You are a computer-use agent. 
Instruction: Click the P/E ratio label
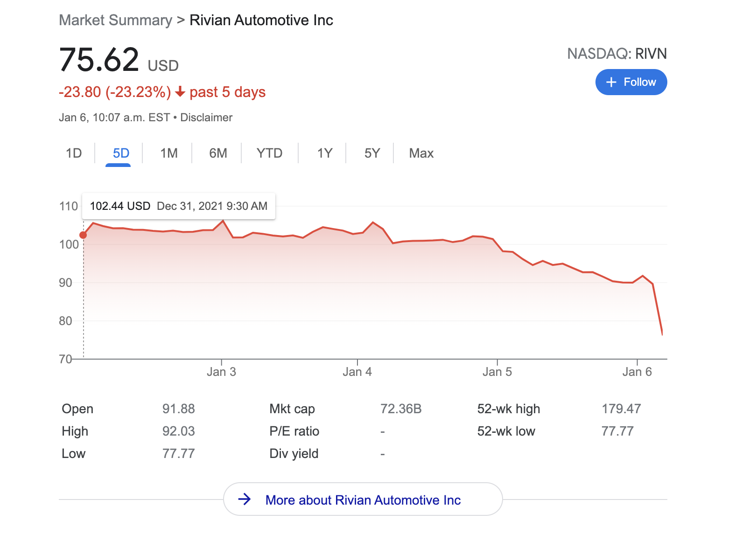click(294, 431)
